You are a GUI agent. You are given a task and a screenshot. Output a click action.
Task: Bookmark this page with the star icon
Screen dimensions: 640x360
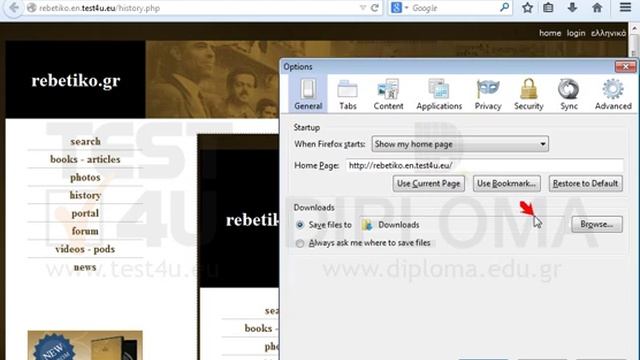[527, 8]
